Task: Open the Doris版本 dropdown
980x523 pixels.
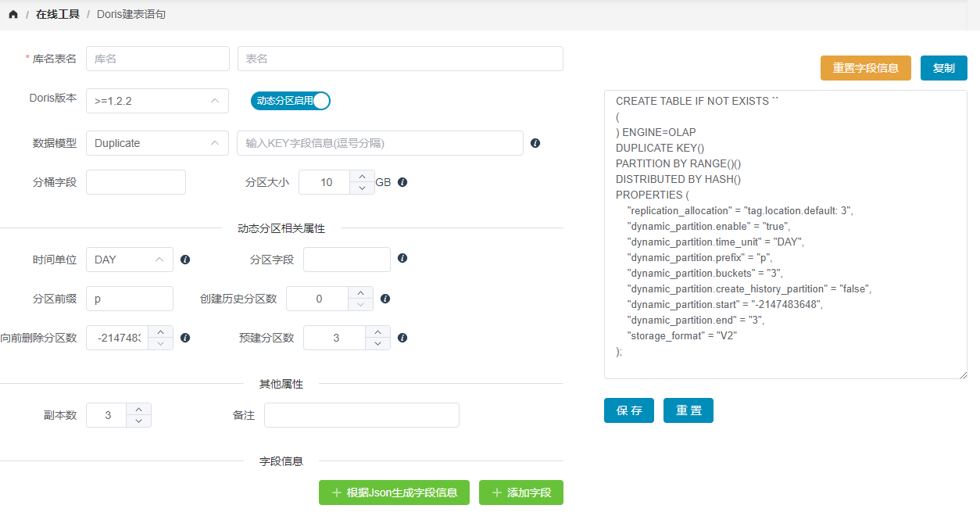Action: pos(156,101)
